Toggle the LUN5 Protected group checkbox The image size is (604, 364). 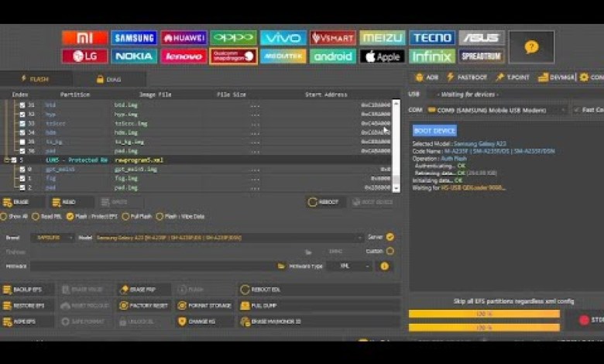(x=14, y=160)
